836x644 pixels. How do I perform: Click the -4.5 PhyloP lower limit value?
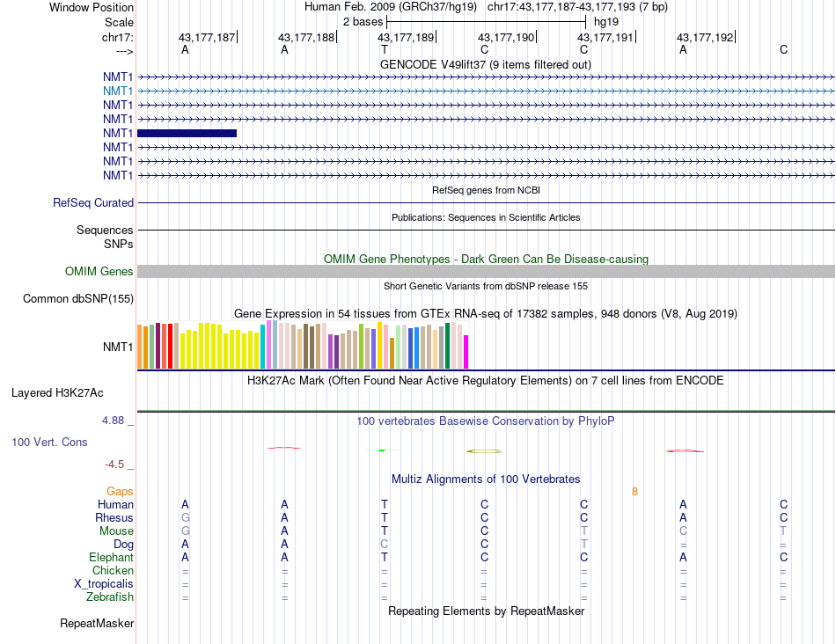pyautogui.click(x=114, y=465)
